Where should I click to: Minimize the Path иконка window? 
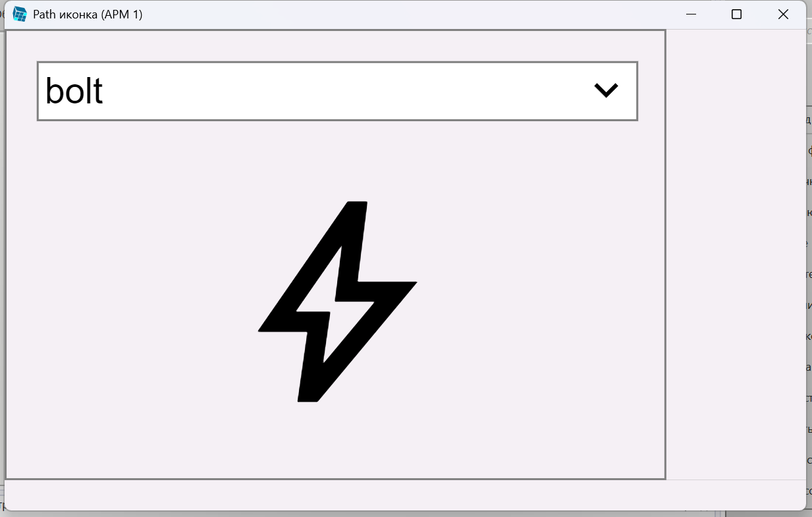tap(691, 14)
